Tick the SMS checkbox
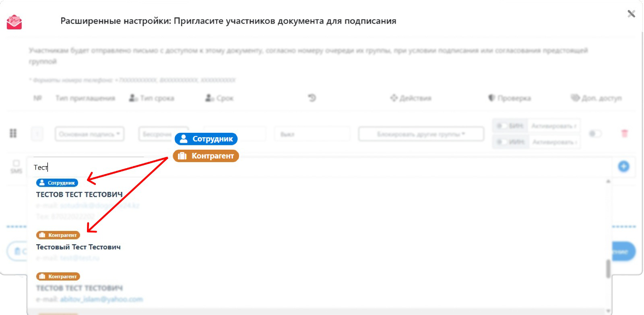This screenshot has width=644, height=315. [16, 163]
